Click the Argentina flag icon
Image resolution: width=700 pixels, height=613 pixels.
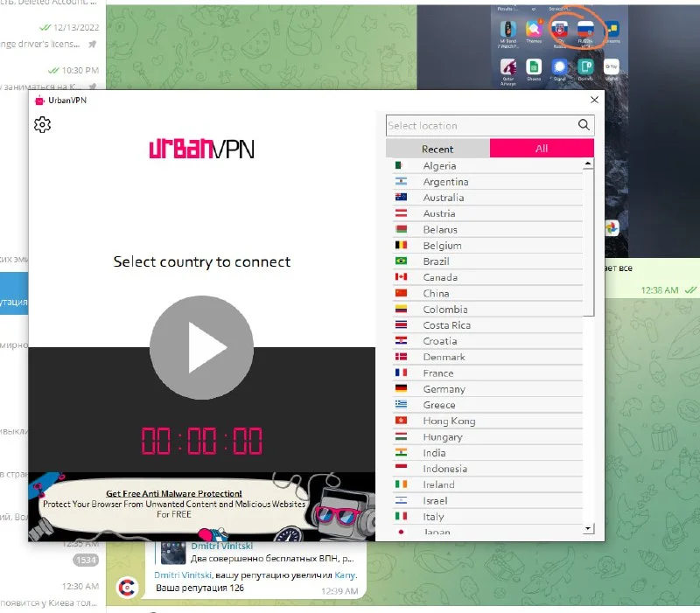[x=402, y=182]
